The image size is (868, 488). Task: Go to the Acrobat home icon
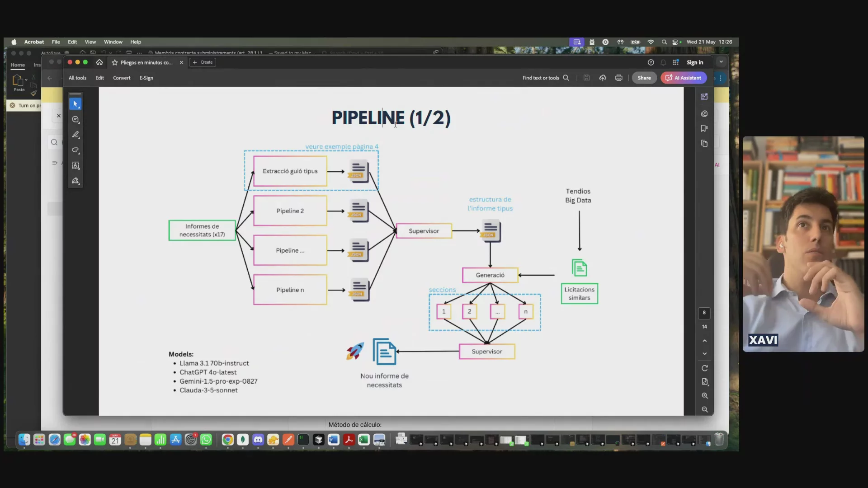point(99,62)
